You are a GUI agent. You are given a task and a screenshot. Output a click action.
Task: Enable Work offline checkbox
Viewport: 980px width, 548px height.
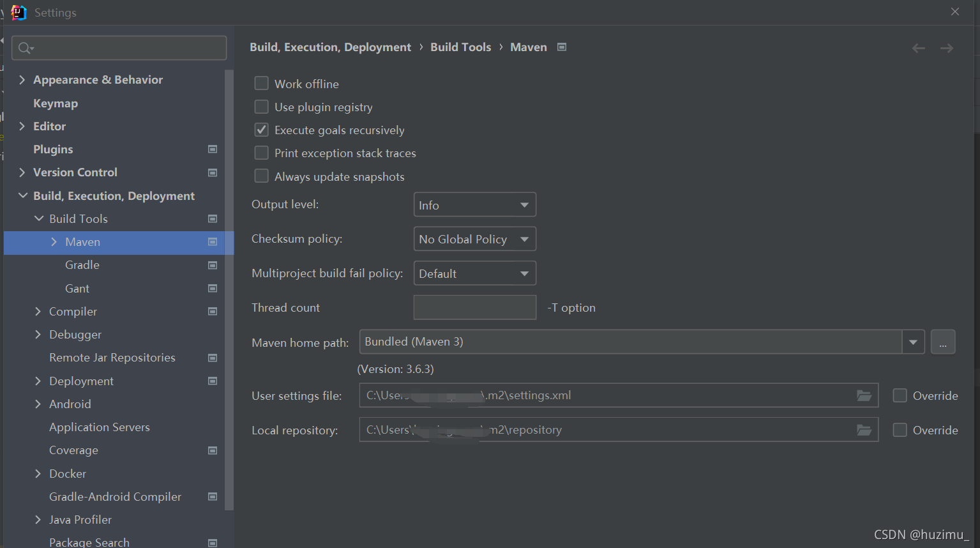(x=261, y=83)
